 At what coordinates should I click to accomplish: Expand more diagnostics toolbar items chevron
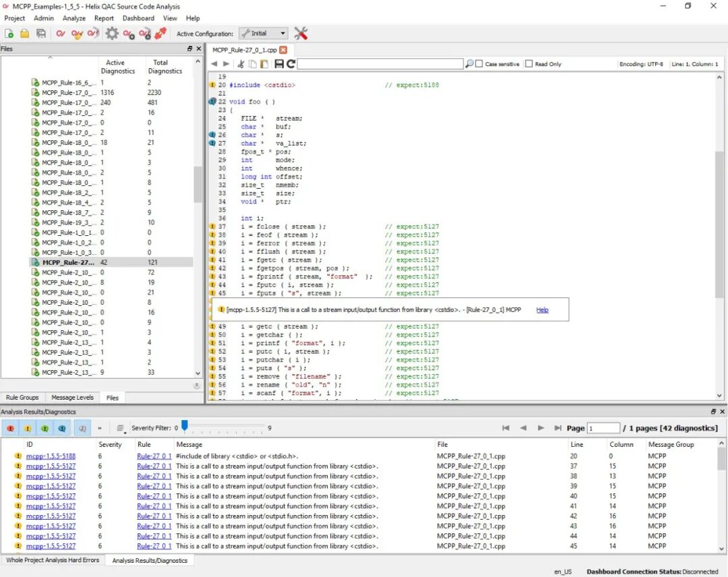pyautogui.click(x=99, y=429)
